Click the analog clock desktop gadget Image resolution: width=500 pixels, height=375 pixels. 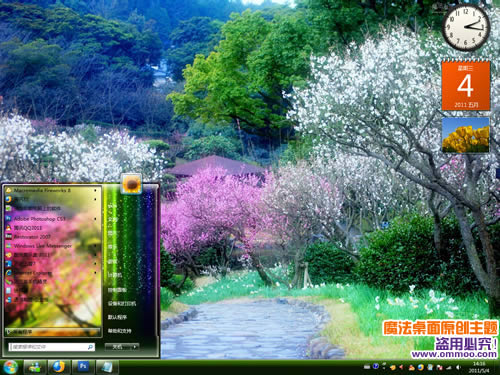point(466,28)
